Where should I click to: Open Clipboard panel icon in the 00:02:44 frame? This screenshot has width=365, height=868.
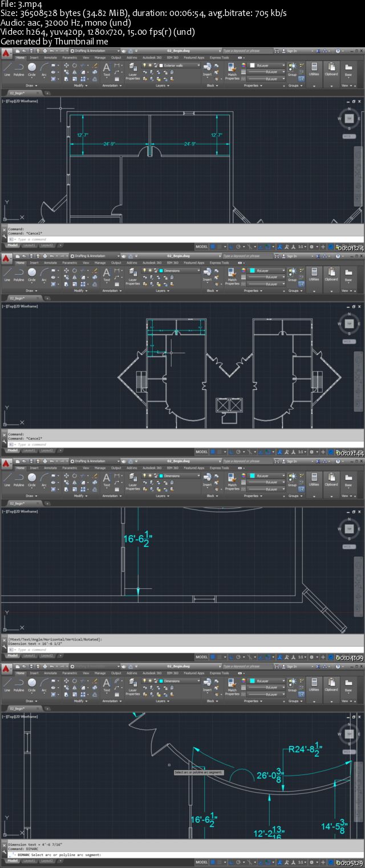pyautogui.click(x=331, y=275)
